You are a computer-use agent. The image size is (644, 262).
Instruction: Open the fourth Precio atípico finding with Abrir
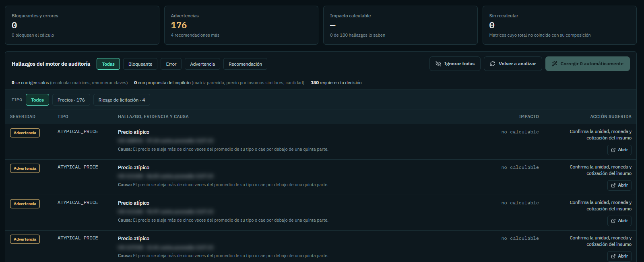(619, 256)
